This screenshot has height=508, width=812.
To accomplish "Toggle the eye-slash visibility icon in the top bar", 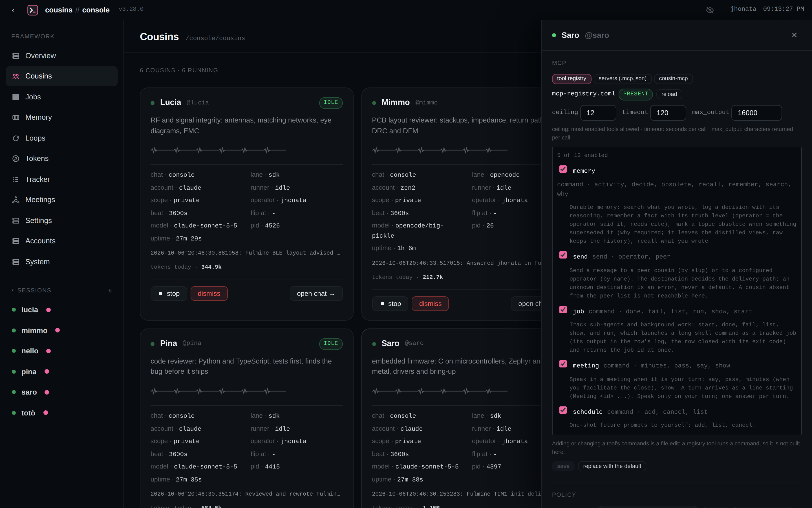I will coord(710,10).
